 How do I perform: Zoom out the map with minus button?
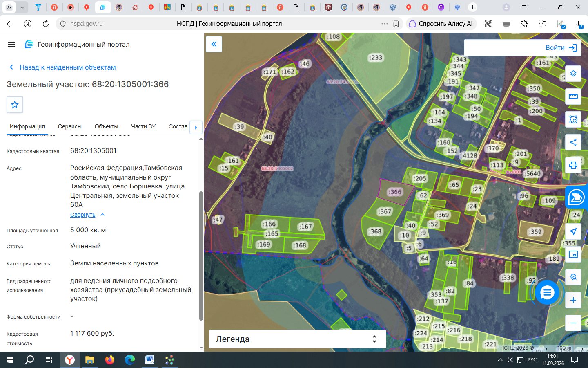tap(573, 323)
